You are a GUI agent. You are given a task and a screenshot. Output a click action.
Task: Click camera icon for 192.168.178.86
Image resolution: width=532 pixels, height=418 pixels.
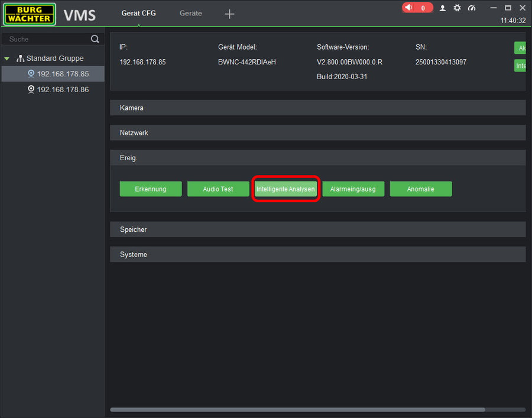31,89
